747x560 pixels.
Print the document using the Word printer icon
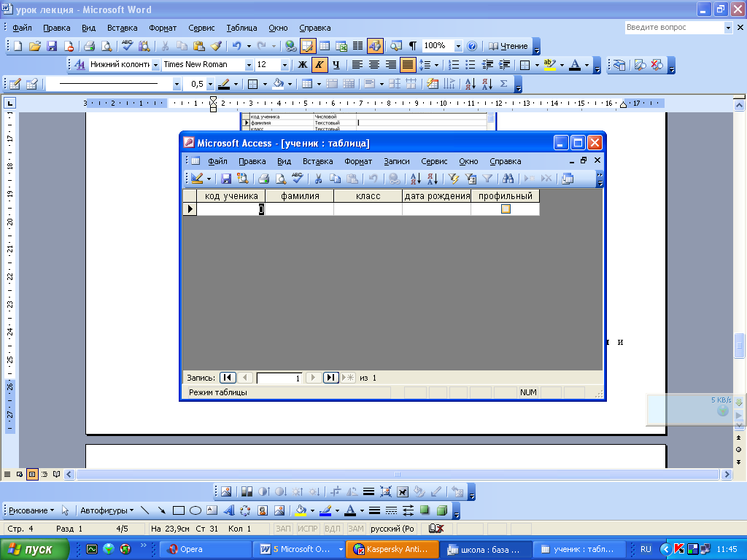pos(89,46)
